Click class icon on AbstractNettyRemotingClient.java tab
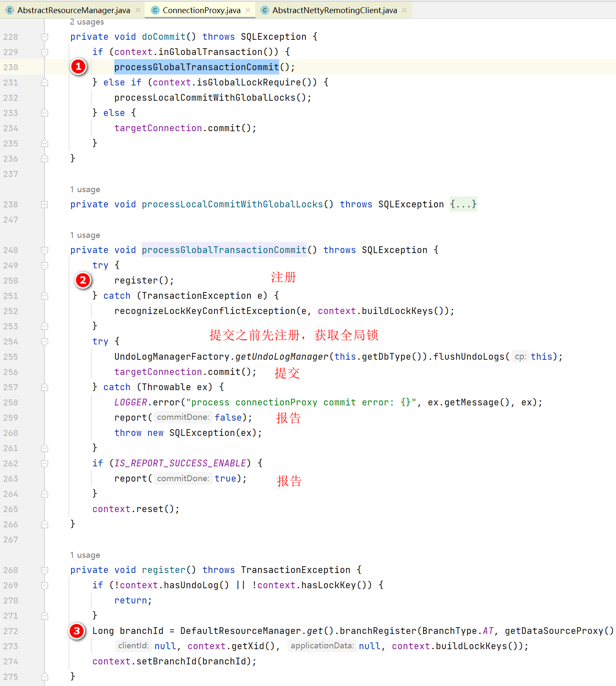This screenshot has height=686, width=616. [265, 10]
